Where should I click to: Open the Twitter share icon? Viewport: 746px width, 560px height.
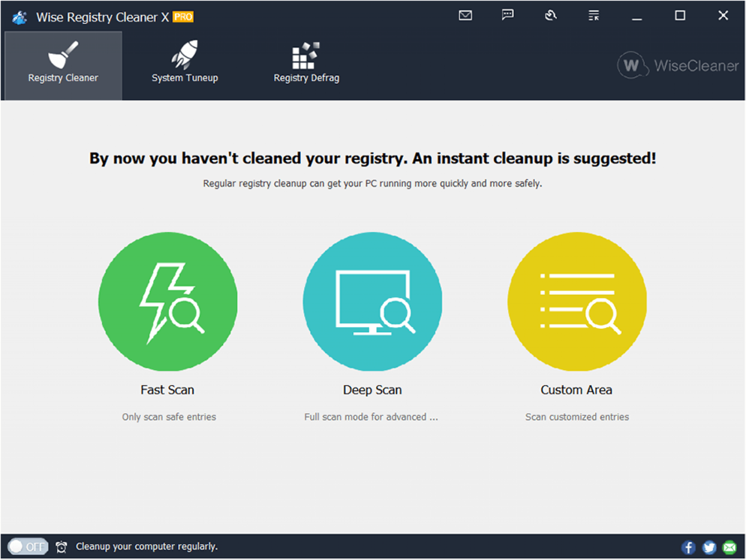(x=709, y=547)
